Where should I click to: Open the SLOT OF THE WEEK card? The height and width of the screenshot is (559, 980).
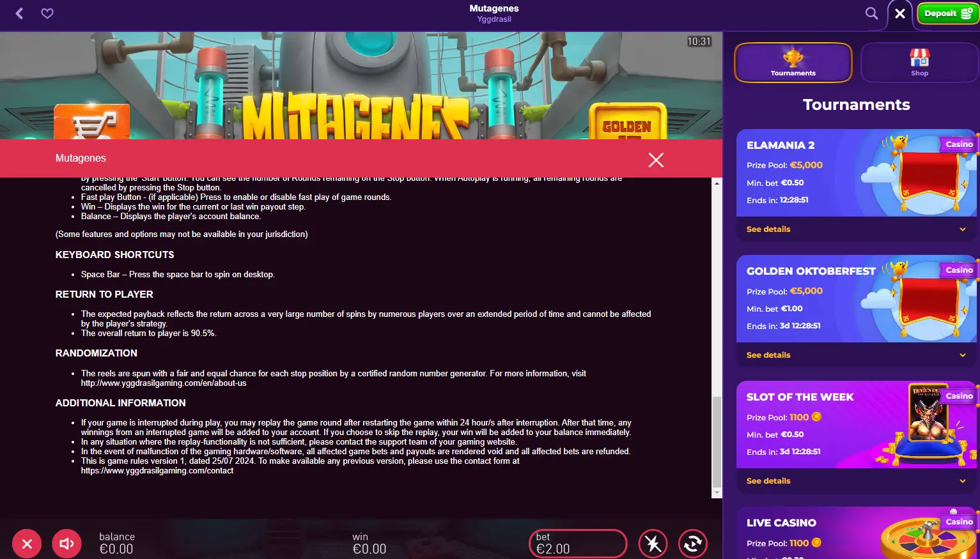pos(856,425)
